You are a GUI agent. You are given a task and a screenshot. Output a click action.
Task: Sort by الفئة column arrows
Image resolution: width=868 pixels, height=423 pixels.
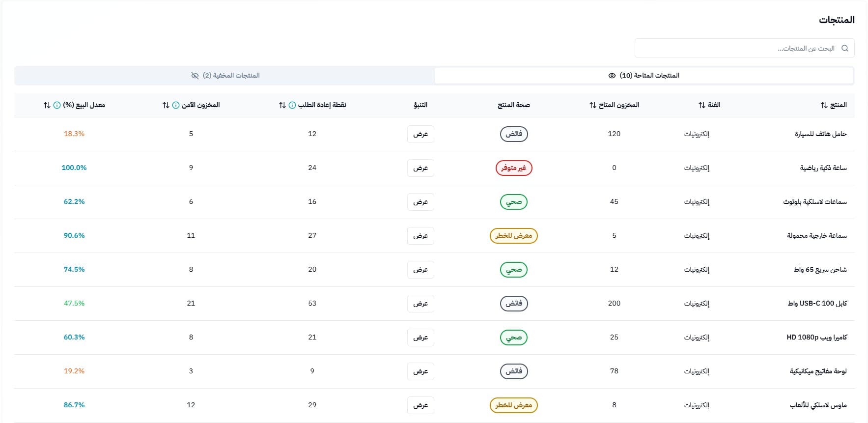click(702, 105)
